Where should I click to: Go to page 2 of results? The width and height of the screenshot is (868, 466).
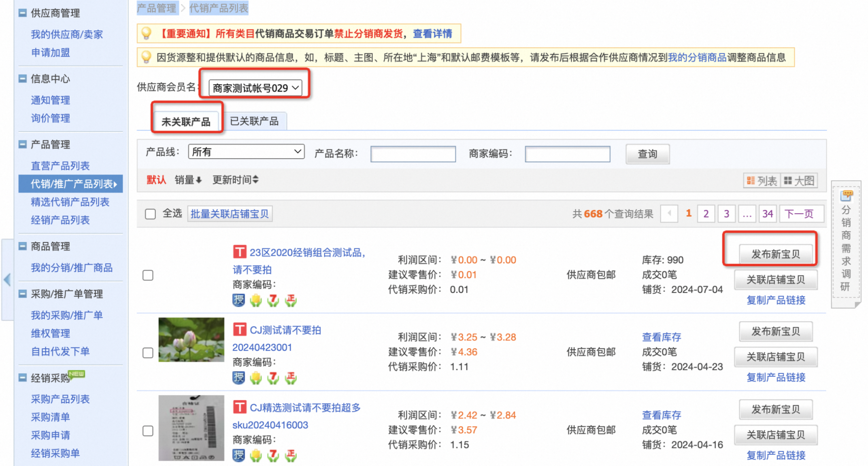(706, 214)
